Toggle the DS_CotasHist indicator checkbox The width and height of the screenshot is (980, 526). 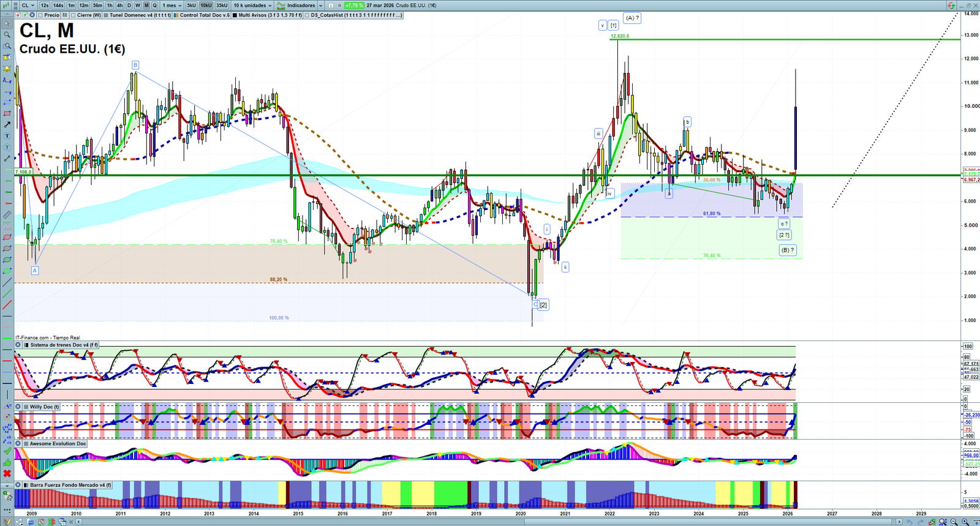[307, 15]
